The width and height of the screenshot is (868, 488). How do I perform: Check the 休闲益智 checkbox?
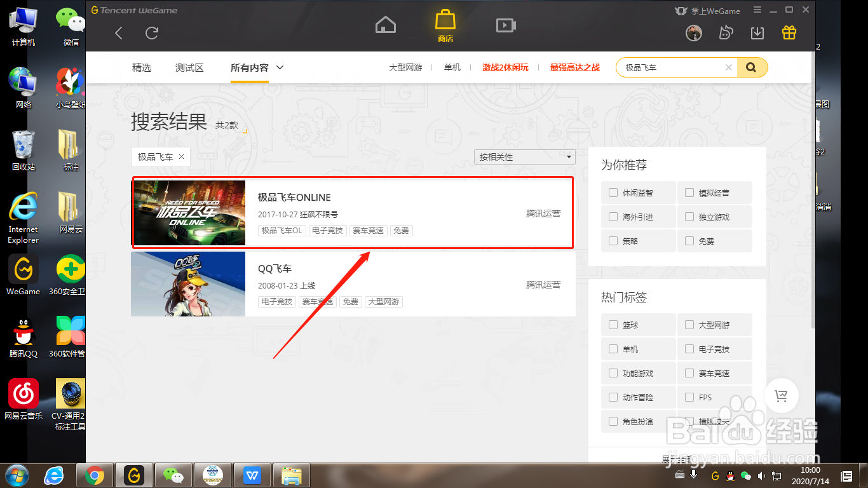(x=613, y=193)
